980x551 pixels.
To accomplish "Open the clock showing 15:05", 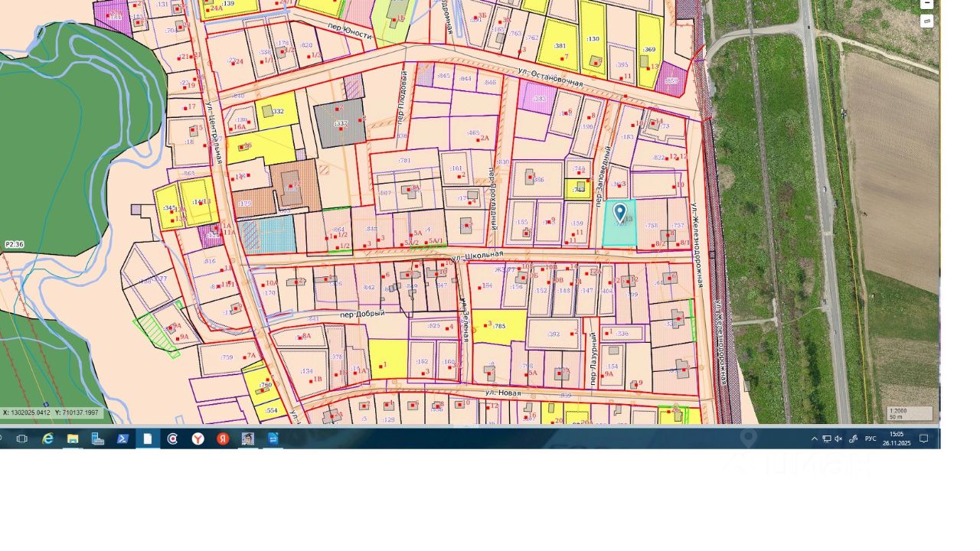I will [896, 439].
